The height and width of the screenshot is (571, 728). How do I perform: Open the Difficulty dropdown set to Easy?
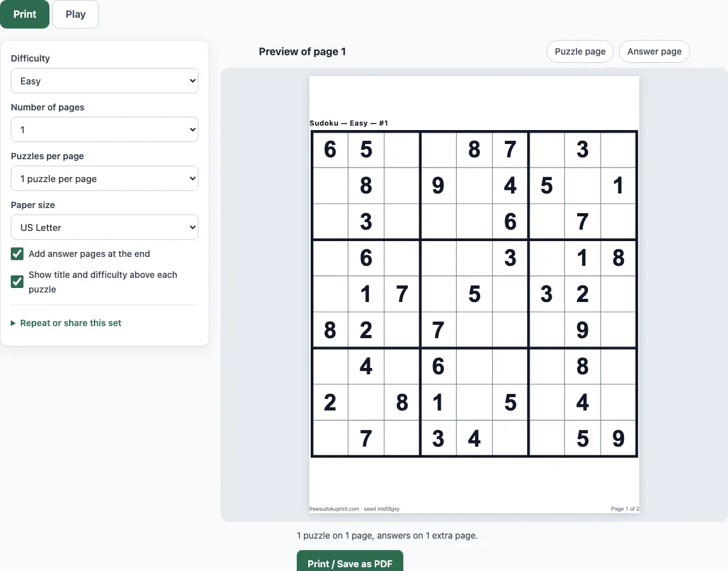[105, 81]
